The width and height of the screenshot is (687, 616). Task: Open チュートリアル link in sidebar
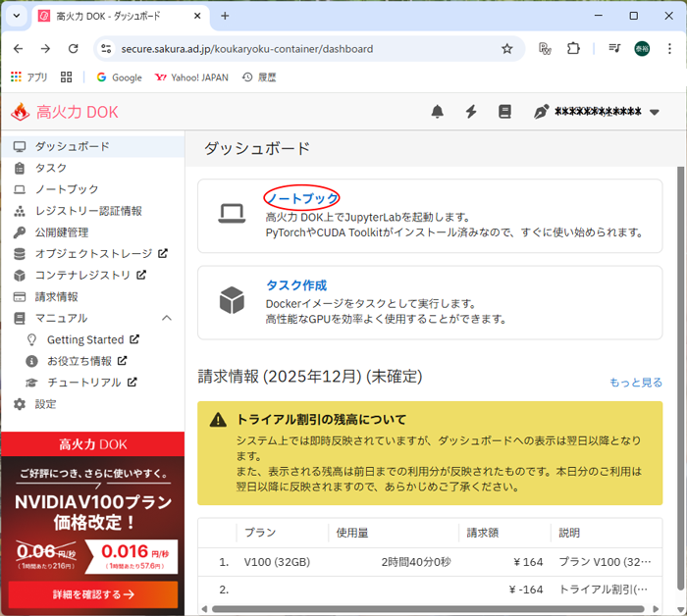pyautogui.click(x=93, y=383)
